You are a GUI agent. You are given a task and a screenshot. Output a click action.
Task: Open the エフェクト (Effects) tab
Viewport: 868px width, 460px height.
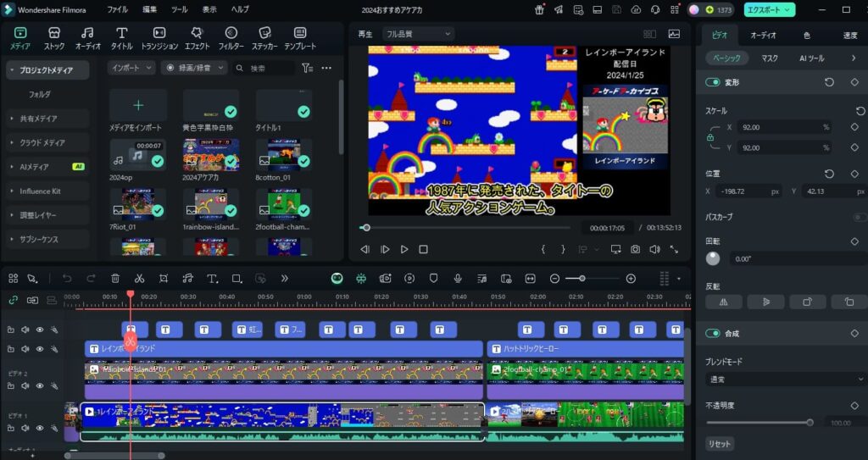tap(197, 39)
